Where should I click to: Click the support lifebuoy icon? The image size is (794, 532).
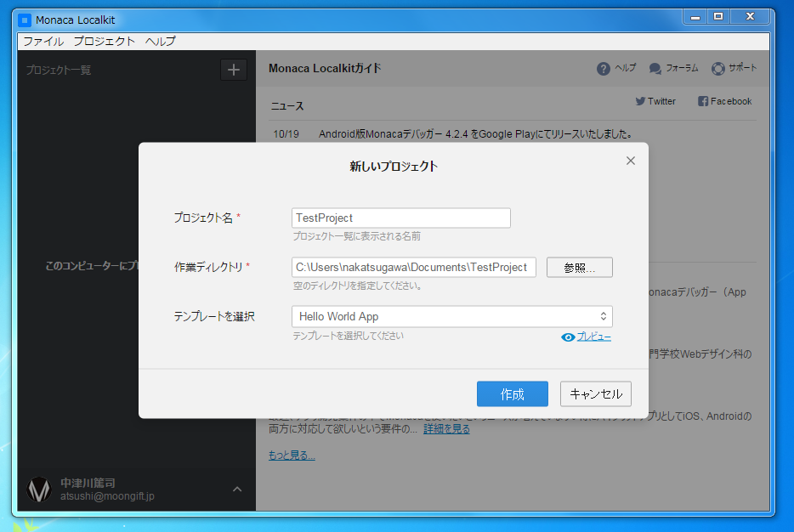718,69
